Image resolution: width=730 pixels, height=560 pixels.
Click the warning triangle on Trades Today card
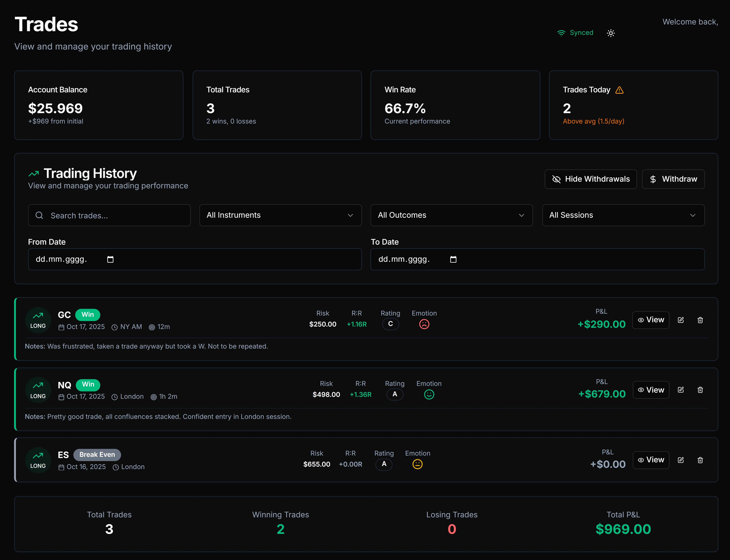620,90
